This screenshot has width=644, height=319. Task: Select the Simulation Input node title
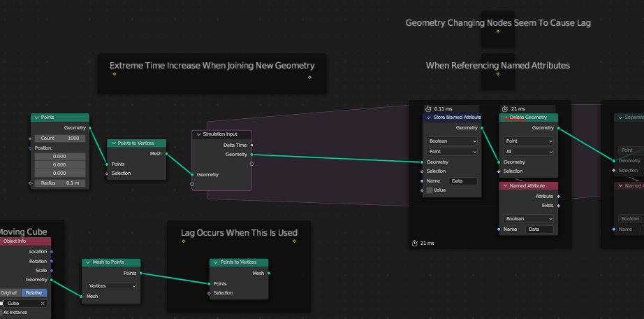[x=220, y=134]
